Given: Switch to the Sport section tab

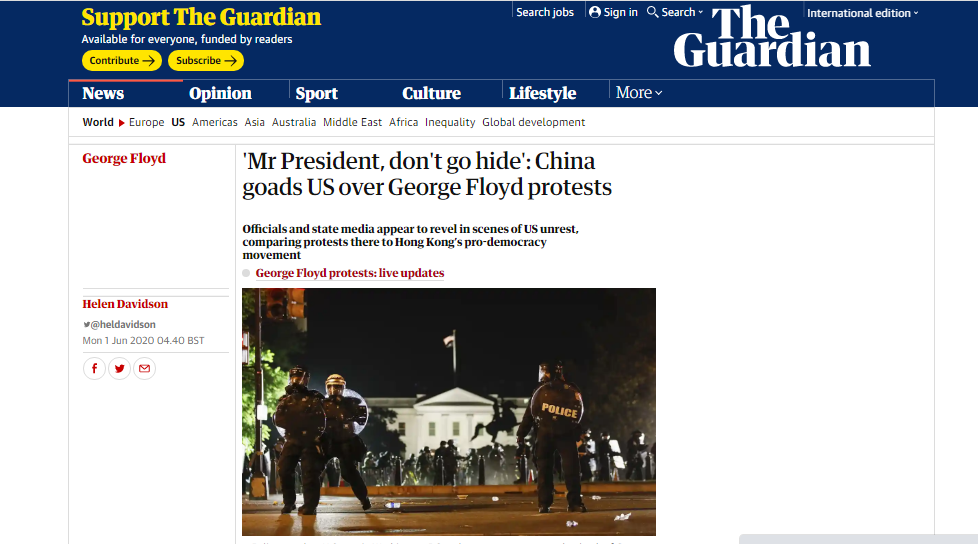Looking at the screenshot, I should click(x=316, y=93).
